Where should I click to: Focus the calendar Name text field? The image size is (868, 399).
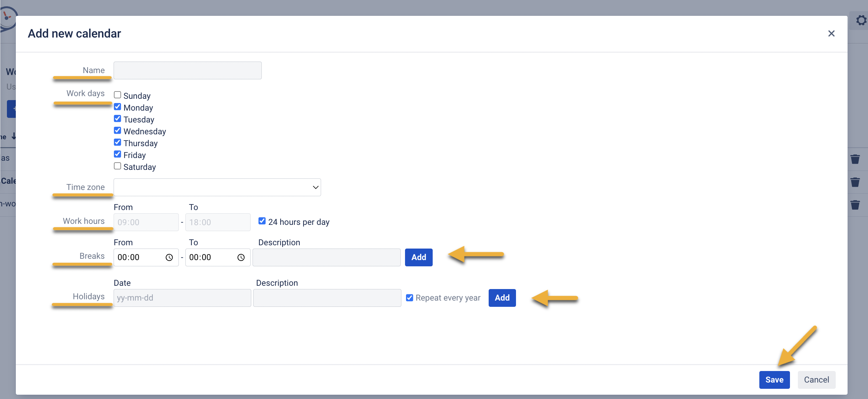click(x=187, y=70)
